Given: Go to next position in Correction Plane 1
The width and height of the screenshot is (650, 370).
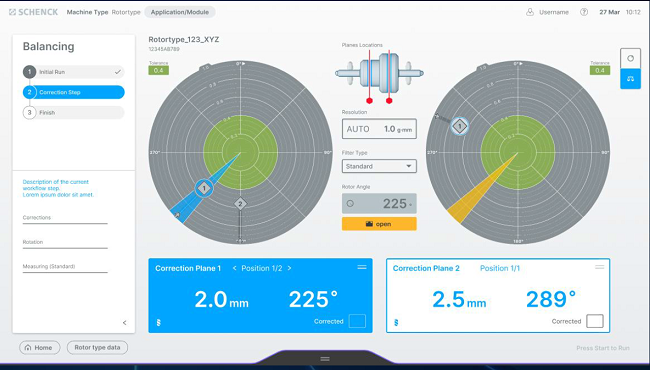Looking at the screenshot, I should (289, 268).
